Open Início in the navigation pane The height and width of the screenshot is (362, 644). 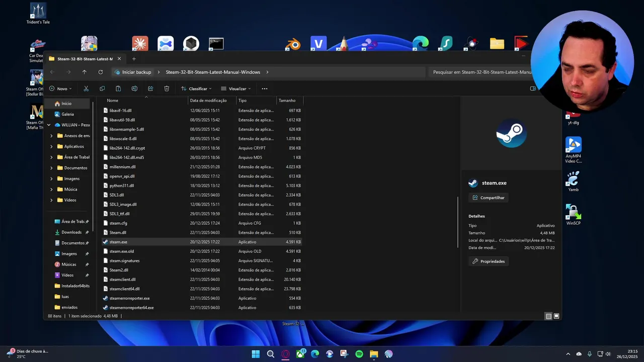pyautogui.click(x=67, y=104)
